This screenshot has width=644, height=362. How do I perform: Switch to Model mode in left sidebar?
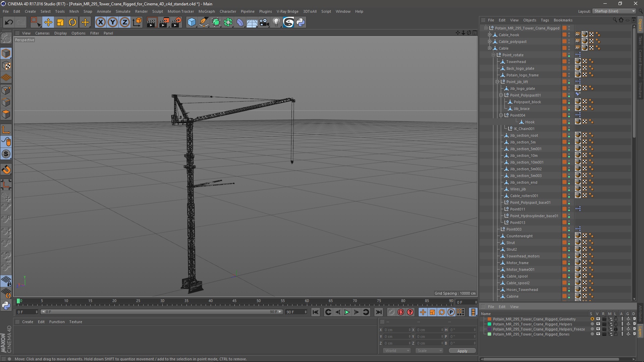(6, 54)
